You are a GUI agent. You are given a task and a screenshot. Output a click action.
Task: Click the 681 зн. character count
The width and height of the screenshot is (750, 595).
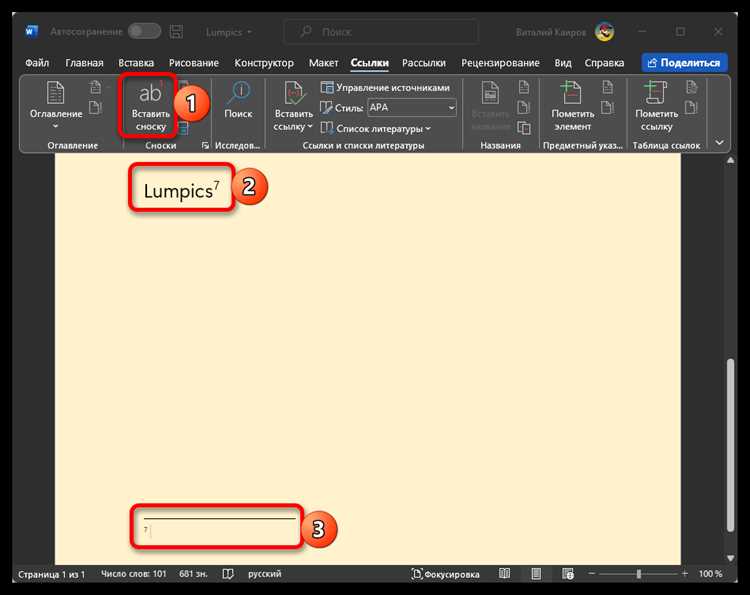point(193,573)
